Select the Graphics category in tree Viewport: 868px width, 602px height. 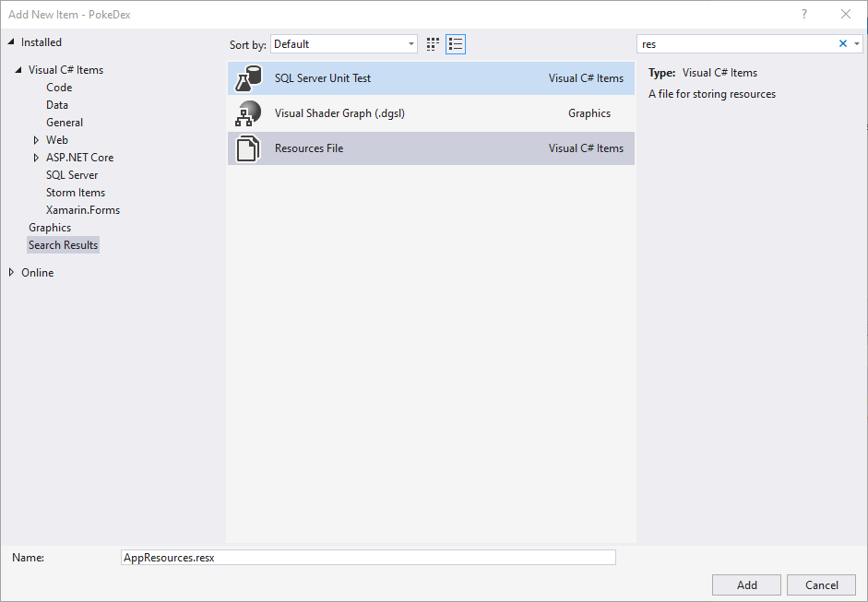point(50,228)
